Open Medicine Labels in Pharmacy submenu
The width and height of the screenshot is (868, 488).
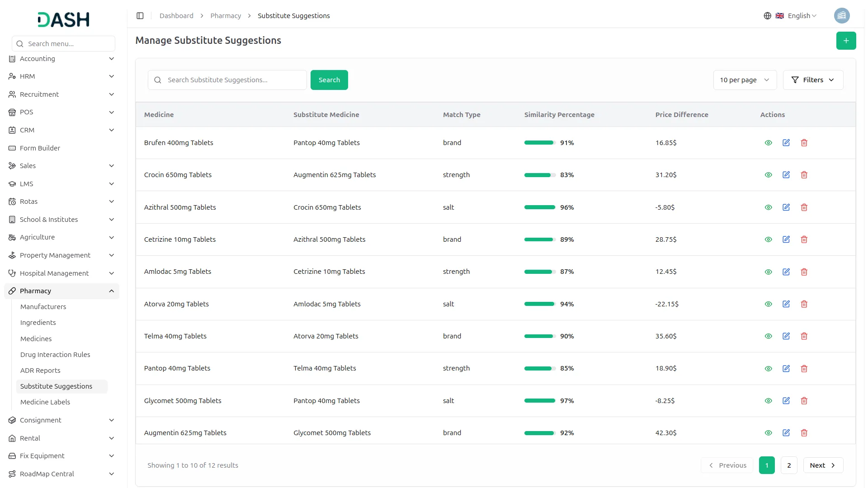(45, 402)
